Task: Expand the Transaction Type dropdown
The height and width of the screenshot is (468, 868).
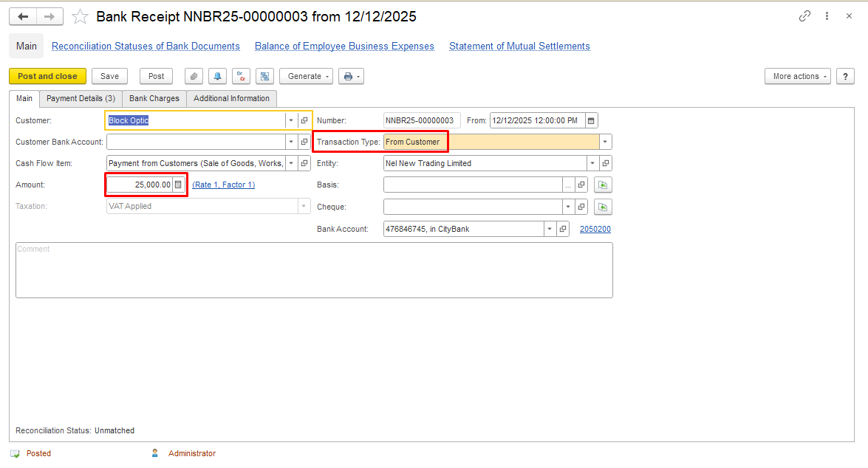Action: point(605,142)
